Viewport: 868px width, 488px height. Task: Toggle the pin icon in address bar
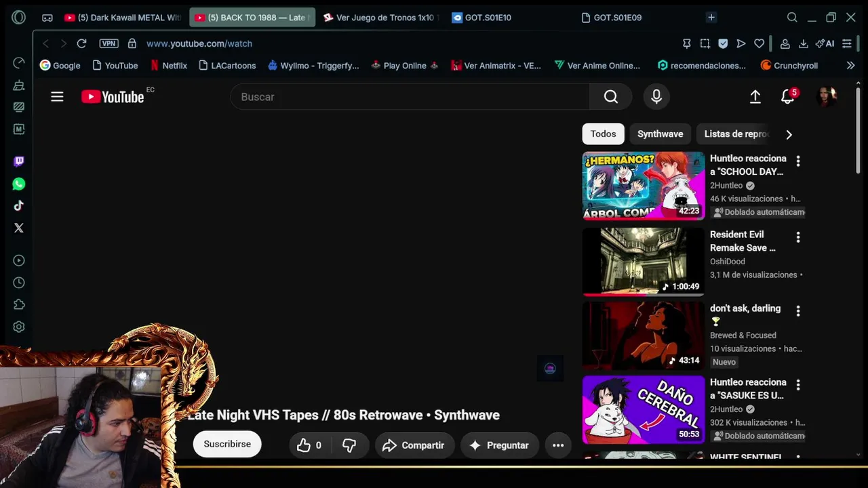[687, 43]
